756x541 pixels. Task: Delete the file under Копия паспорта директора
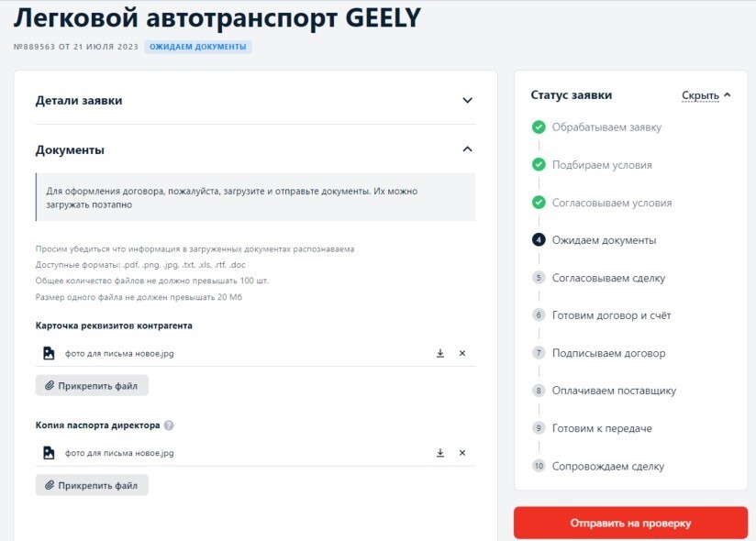[x=462, y=453]
